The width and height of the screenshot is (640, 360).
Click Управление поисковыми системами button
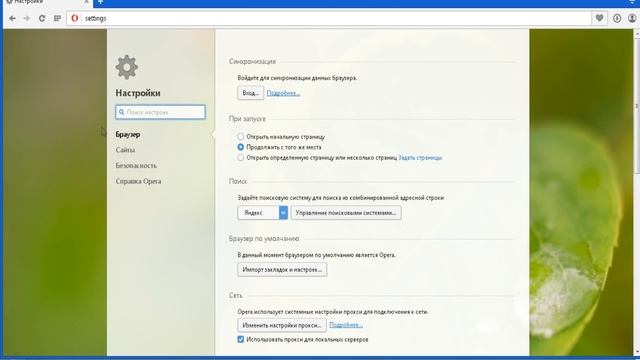(346, 213)
